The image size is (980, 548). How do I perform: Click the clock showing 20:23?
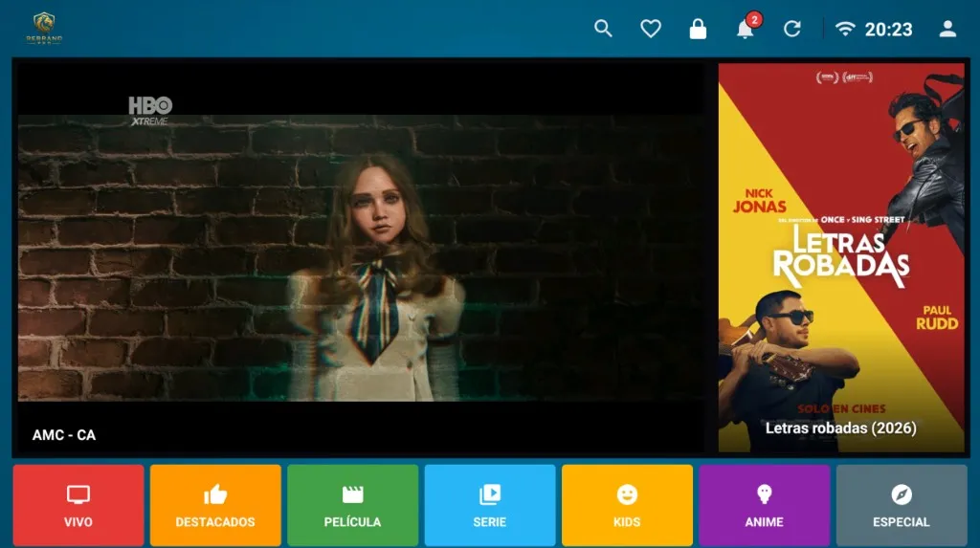tap(888, 30)
